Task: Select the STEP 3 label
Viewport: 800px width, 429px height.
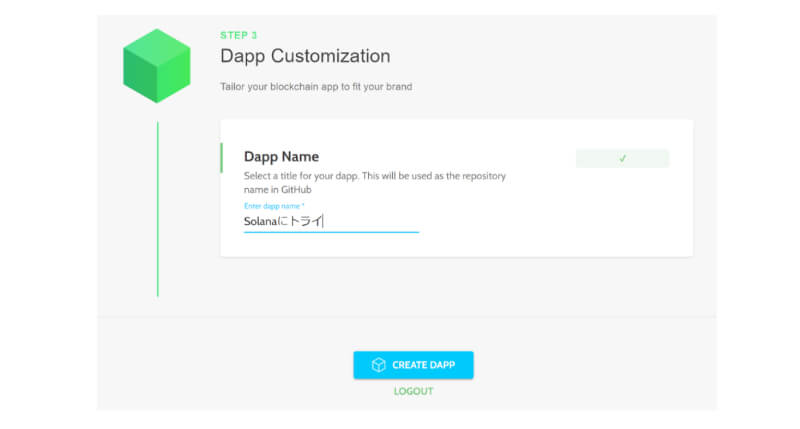Action: pos(238,35)
